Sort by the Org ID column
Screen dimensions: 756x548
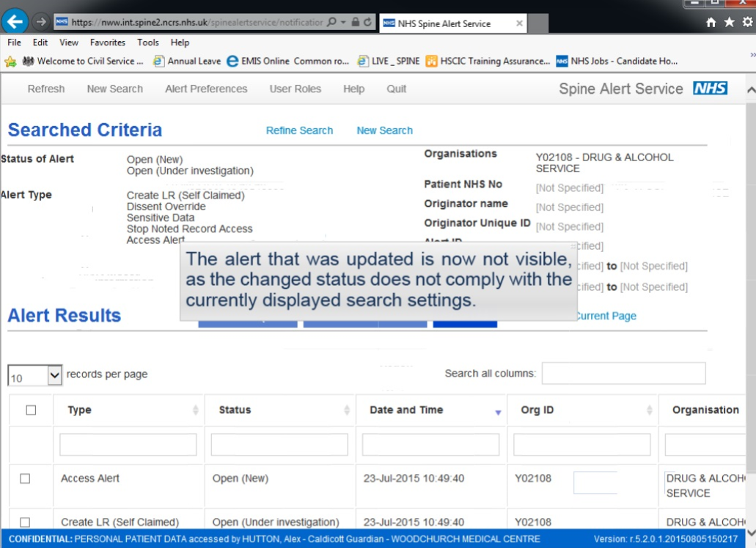point(582,410)
